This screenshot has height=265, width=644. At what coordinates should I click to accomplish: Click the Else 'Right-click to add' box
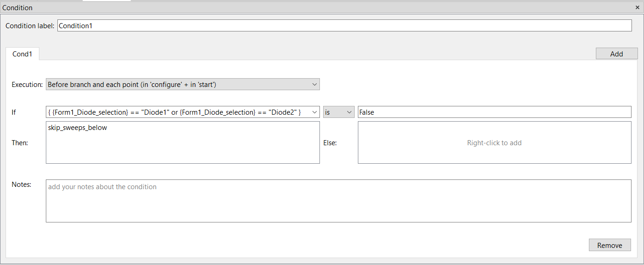tap(494, 143)
